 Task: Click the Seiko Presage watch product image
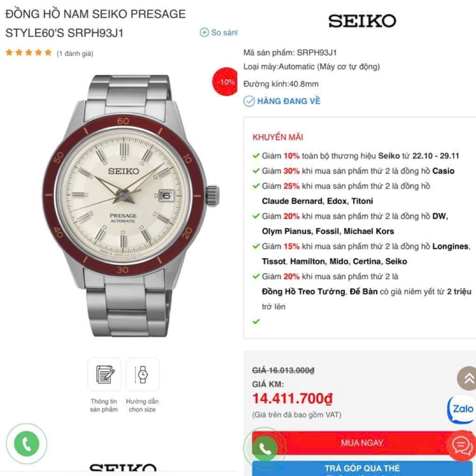pos(130,205)
